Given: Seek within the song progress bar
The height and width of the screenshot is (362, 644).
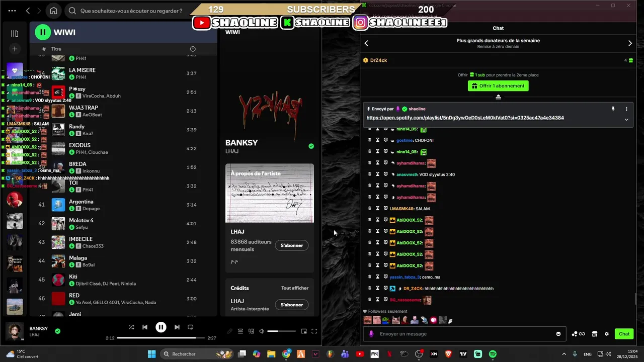Looking at the screenshot, I should point(161,338).
